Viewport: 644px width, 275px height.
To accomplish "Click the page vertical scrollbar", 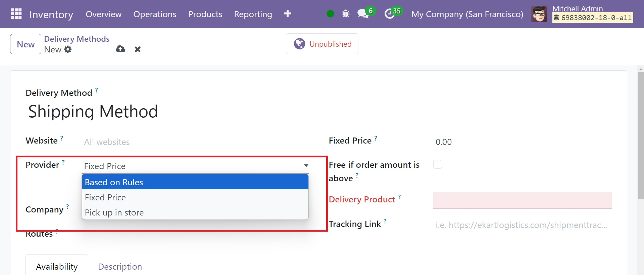I will (641, 136).
